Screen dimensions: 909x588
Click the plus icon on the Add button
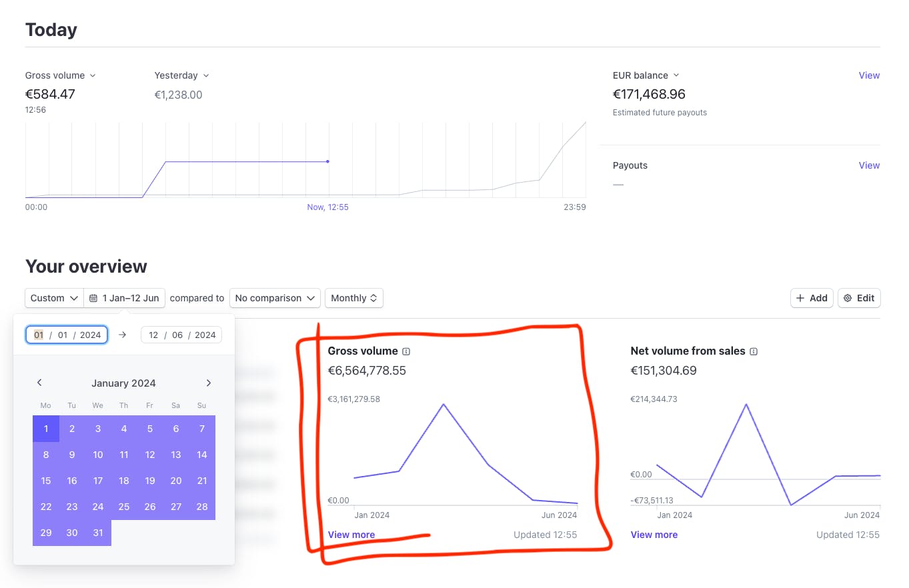[802, 298]
